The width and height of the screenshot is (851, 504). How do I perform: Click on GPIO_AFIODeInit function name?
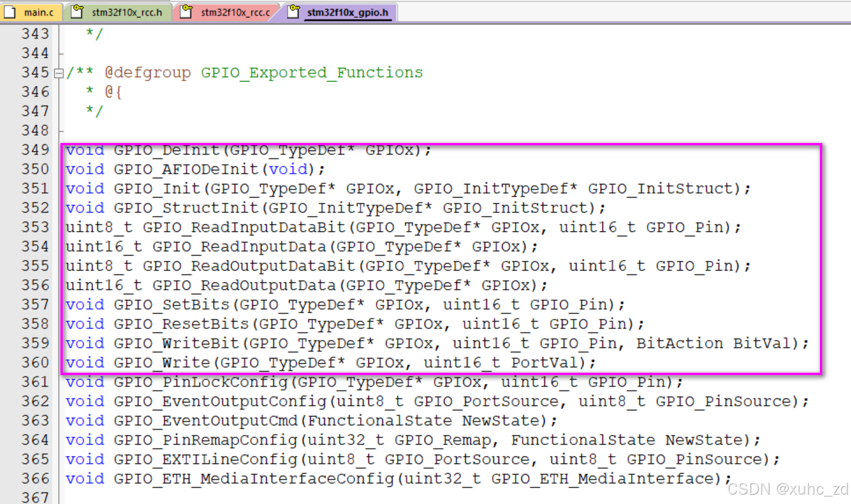(186, 169)
